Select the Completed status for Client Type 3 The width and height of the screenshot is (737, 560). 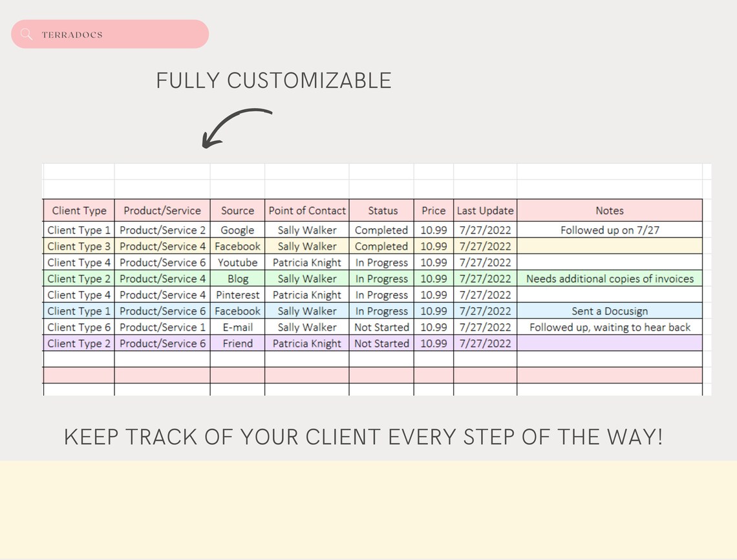point(381,246)
